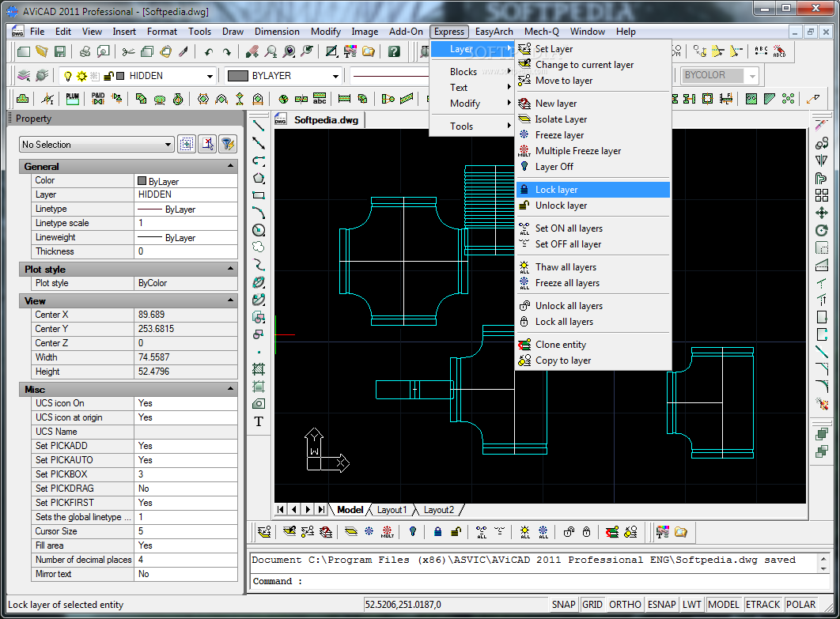Expand the Blocks submenu

click(472, 72)
